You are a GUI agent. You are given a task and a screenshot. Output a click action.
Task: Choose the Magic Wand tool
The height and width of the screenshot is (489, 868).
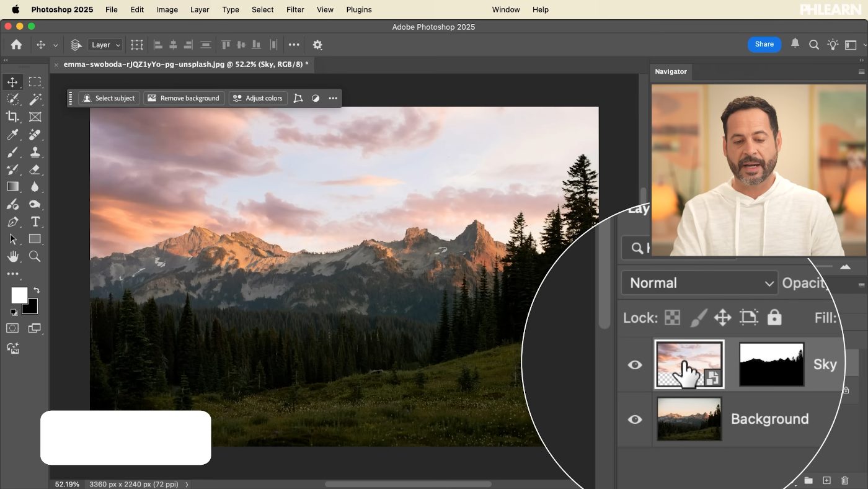click(35, 99)
